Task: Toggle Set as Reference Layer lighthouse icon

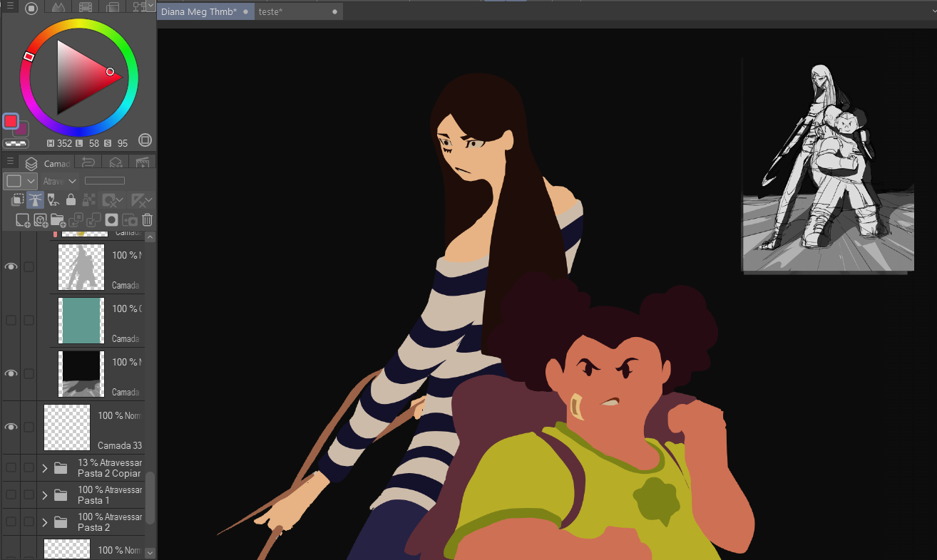Action: (x=35, y=200)
